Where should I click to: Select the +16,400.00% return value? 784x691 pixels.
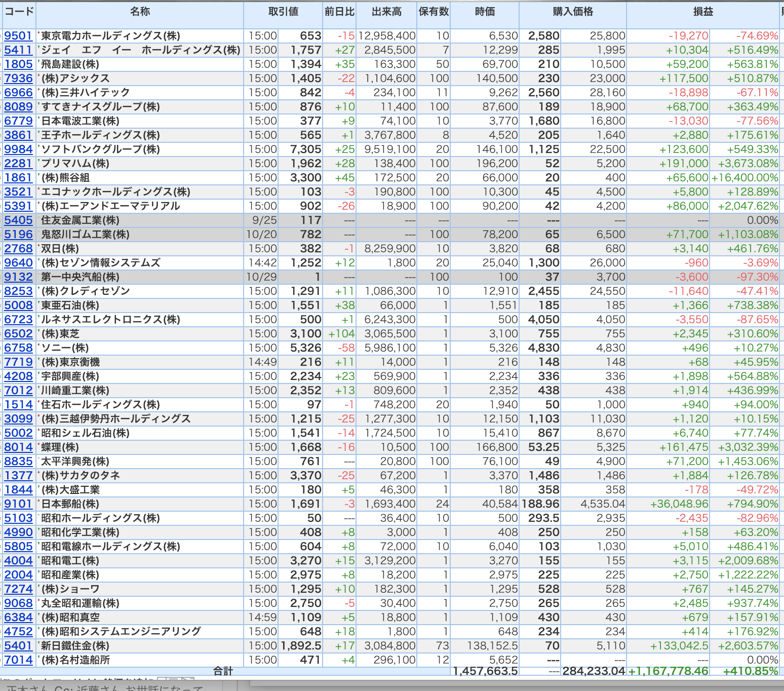744,178
